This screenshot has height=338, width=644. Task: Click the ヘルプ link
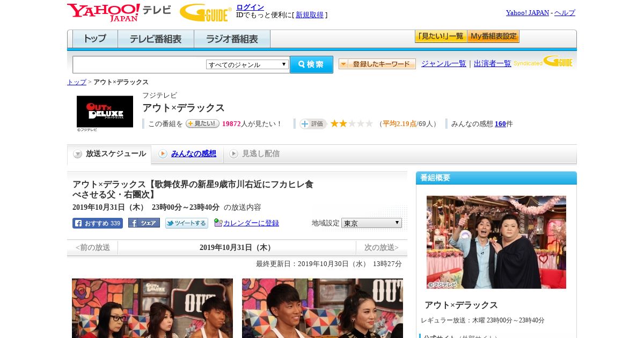[565, 13]
